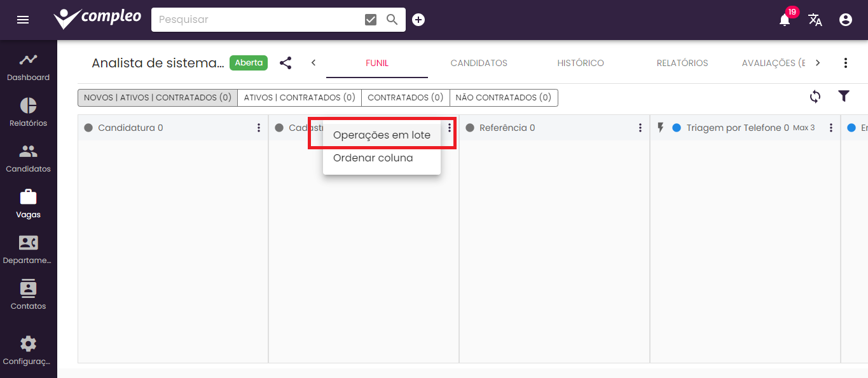Create a new item with the plus button

[418, 20]
